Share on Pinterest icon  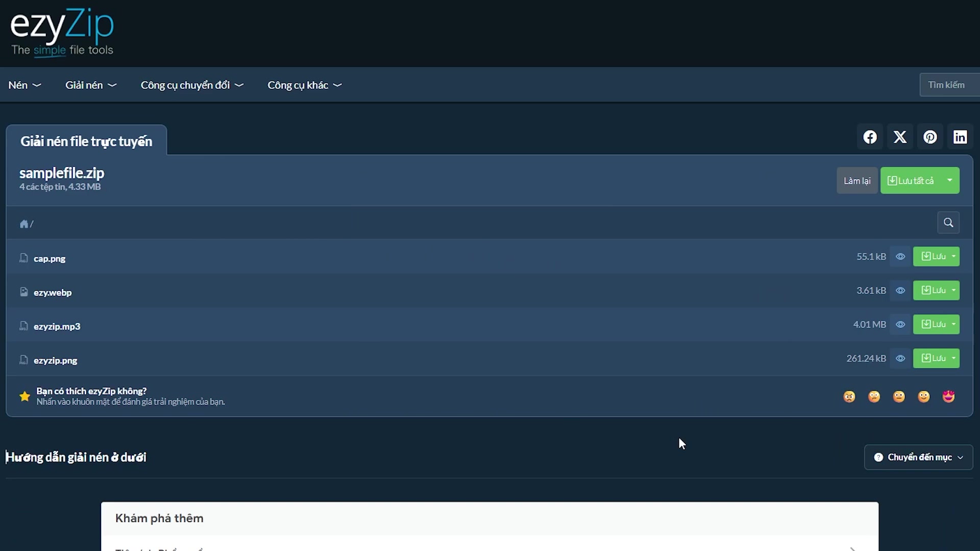click(930, 137)
